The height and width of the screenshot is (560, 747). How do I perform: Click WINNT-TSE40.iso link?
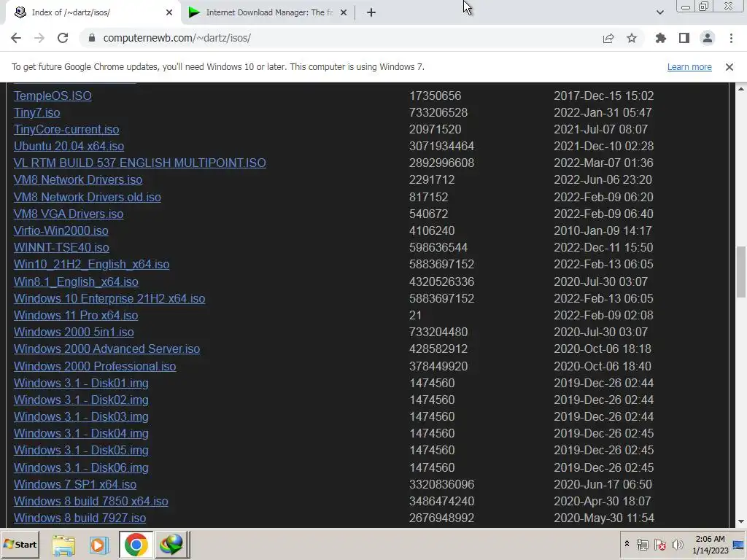pos(61,248)
